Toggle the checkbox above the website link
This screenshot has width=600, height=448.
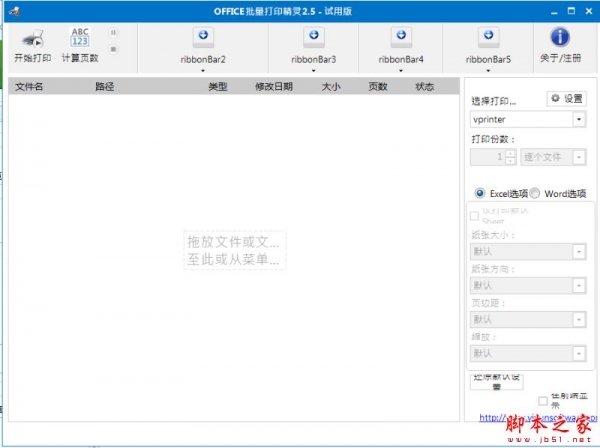[x=543, y=401]
